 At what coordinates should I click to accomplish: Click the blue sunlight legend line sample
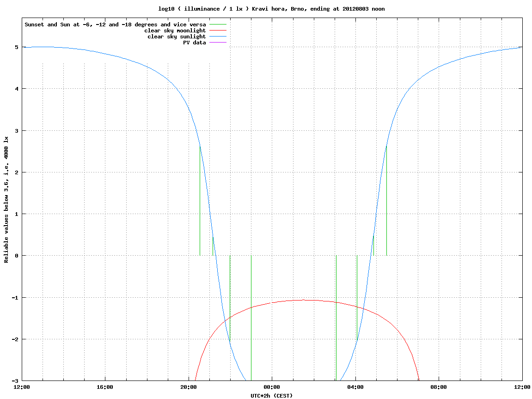coord(218,37)
